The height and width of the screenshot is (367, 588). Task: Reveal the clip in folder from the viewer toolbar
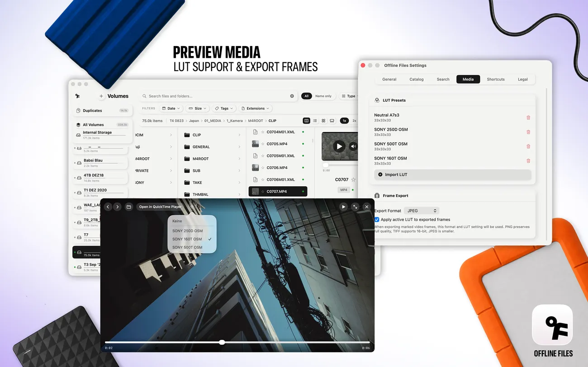tap(129, 207)
